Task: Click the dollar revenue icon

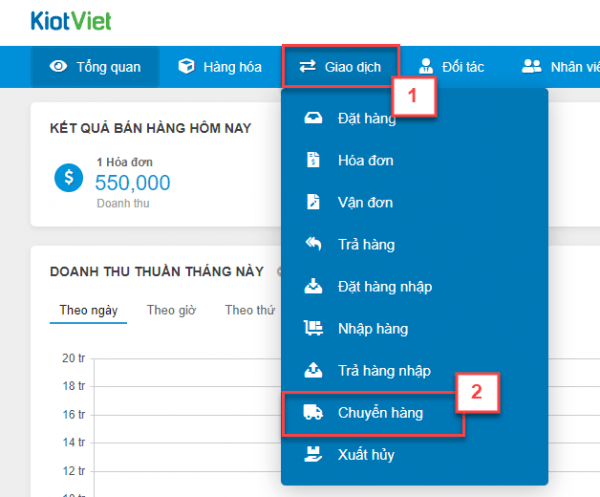Action: (x=68, y=179)
